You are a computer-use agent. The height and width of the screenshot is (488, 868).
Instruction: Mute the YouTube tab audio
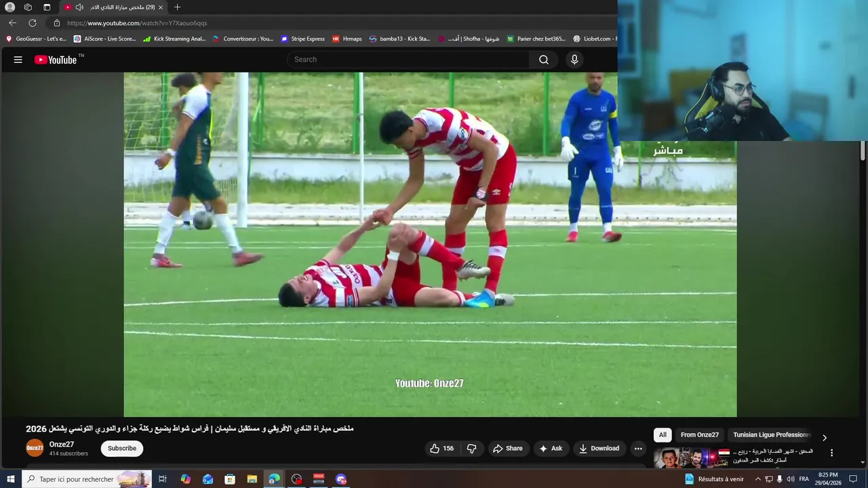click(79, 7)
